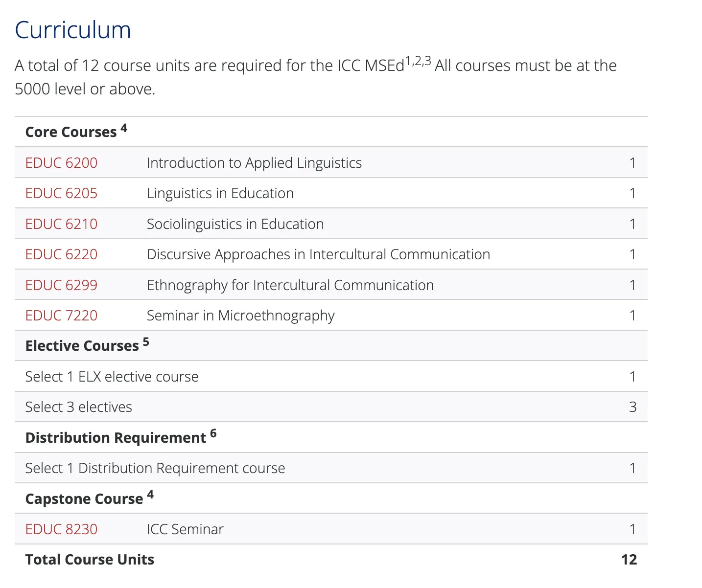702x588 pixels.
Task: Click the "Select 3 electives" row text
Action: coord(78,407)
